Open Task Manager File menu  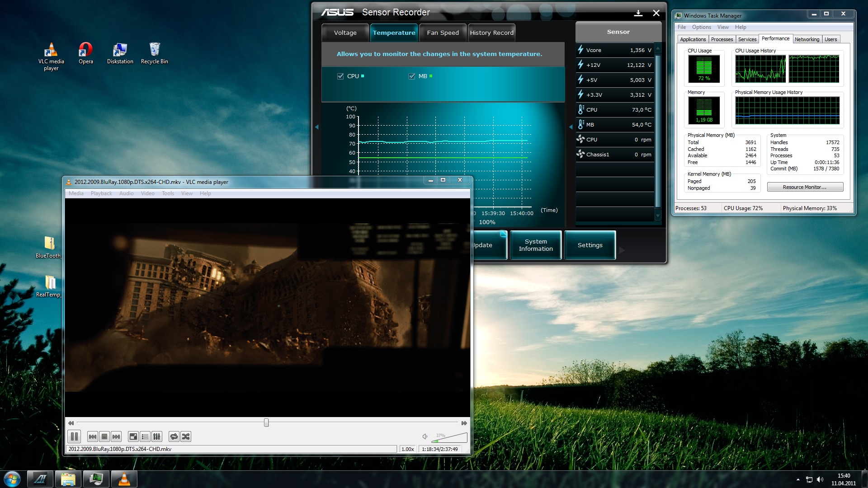click(x=681, y=27)
